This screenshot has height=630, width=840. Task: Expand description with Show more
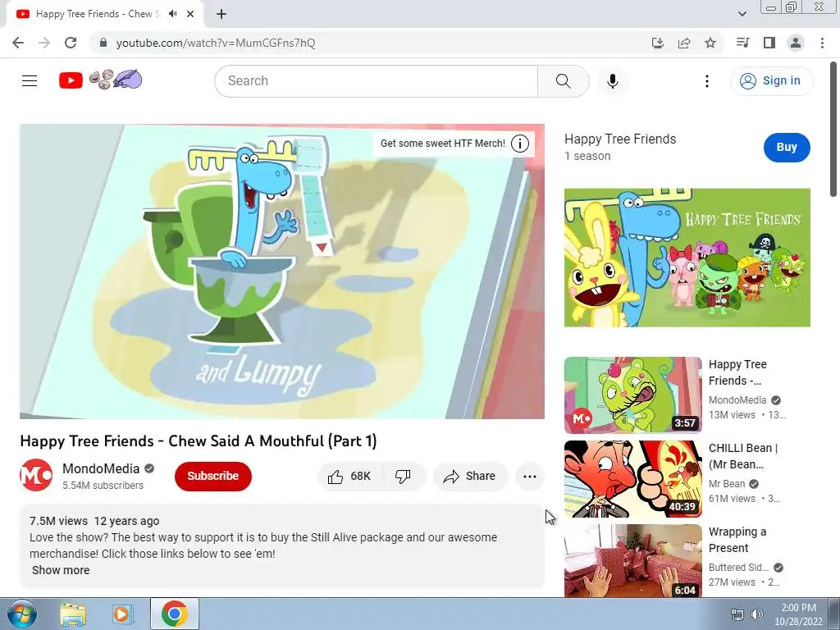(61, 571)
